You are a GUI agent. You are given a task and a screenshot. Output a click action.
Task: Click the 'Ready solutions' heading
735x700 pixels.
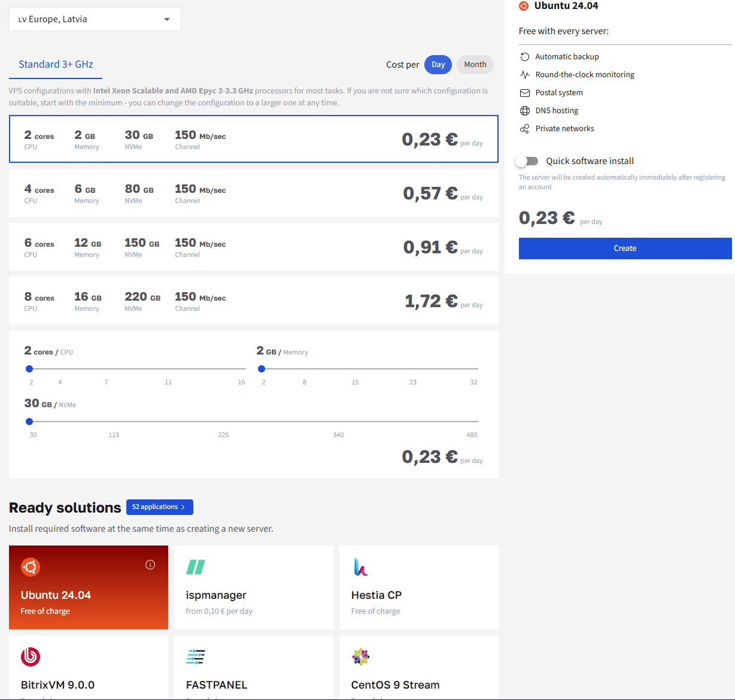tap(65, 507)
